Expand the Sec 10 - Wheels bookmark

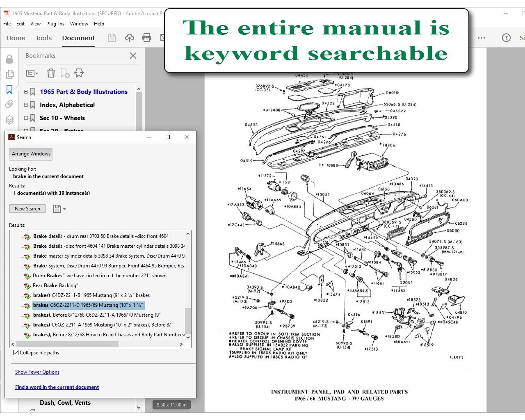25,118
